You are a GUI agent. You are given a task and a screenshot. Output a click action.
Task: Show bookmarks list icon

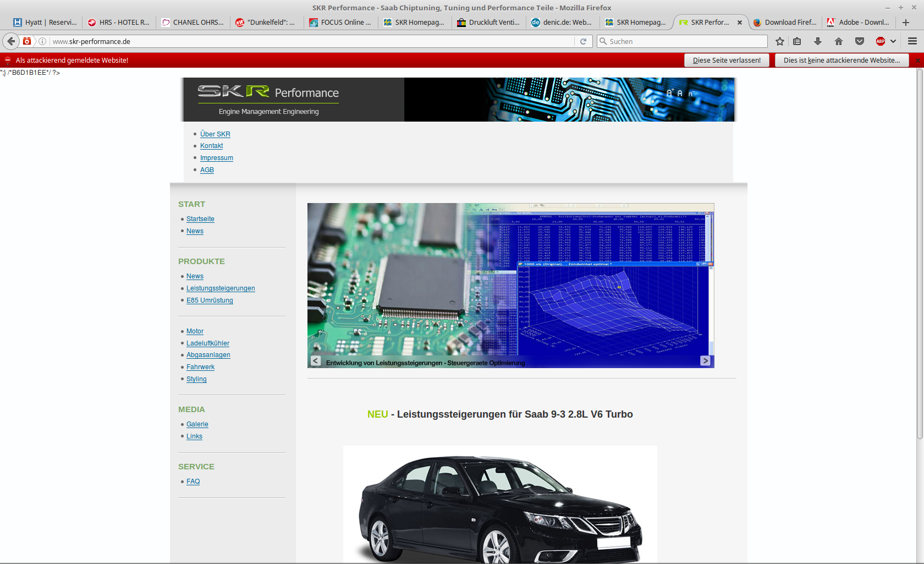pos(797,41)
